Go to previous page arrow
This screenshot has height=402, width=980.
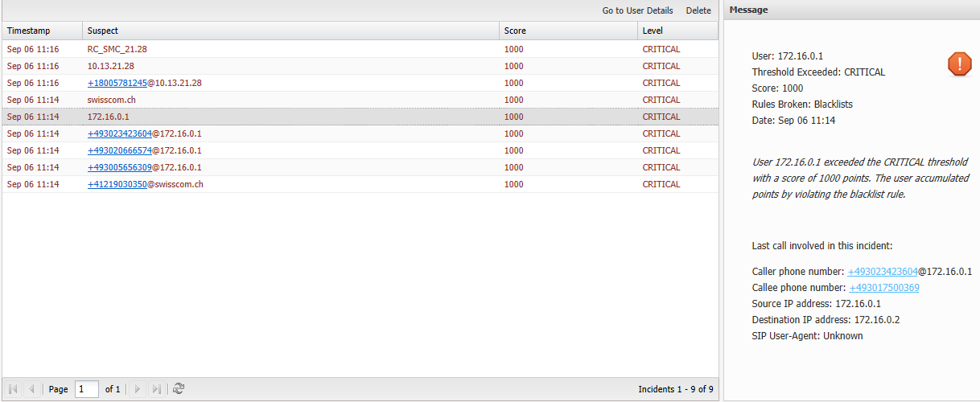click(x=32, y=389)
